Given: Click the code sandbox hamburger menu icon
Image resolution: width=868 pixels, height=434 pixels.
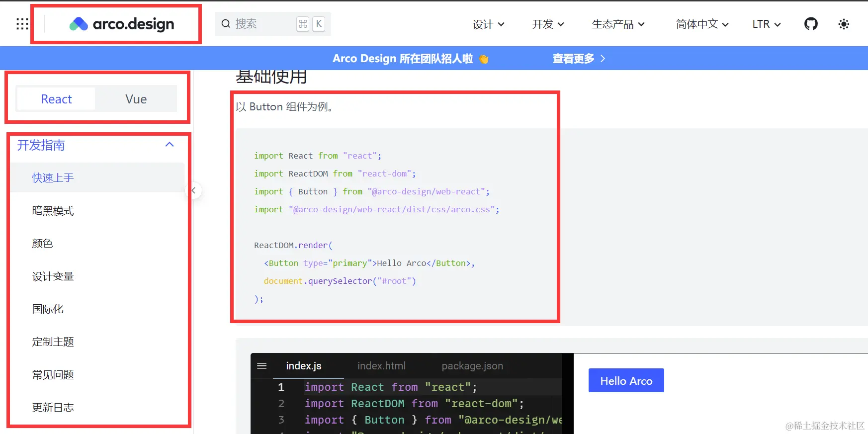Looking at the screenshot, I should point(262,366).
